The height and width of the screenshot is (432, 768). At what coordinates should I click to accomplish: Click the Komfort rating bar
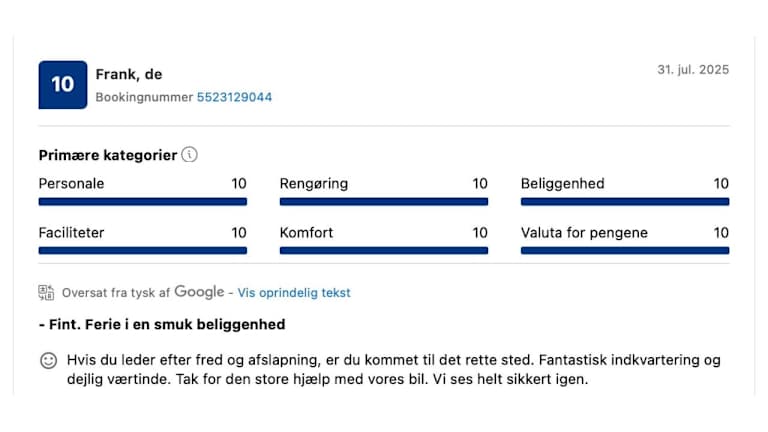coord(383,250)
